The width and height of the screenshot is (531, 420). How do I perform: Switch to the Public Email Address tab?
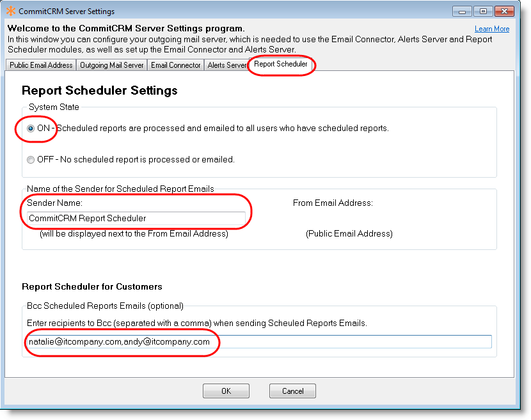point(41,65)
